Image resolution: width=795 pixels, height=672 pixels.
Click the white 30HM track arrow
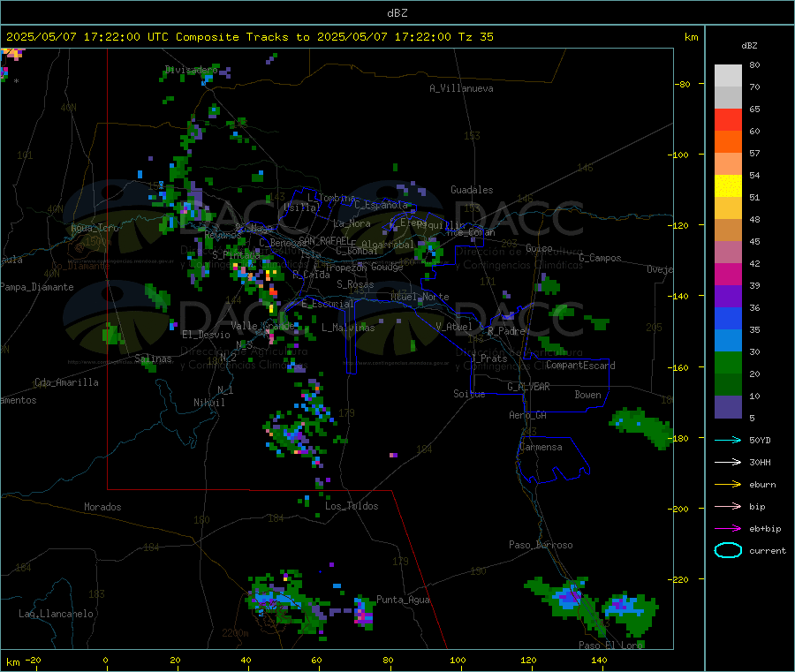click(728, 462)
